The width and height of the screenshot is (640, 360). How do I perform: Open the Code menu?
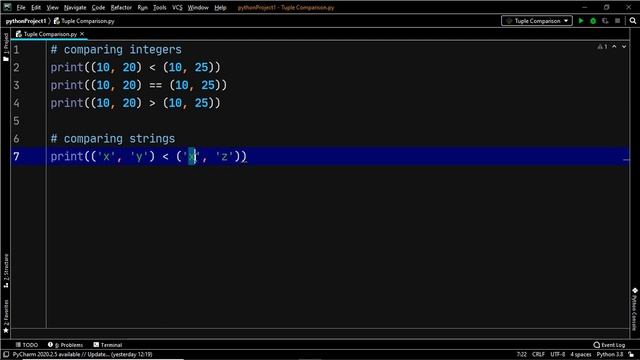click(98, 7)
